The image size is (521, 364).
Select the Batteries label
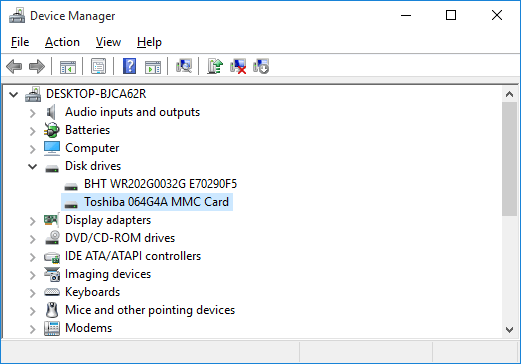87,130
